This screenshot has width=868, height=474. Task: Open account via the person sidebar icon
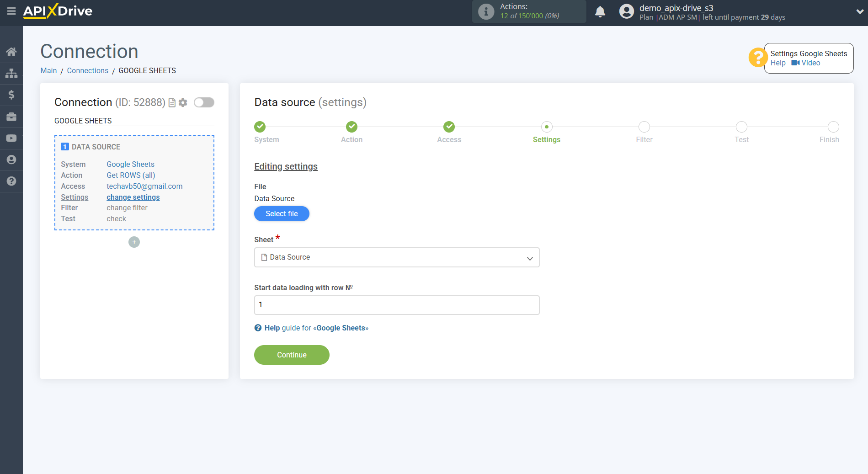(11, 160)
